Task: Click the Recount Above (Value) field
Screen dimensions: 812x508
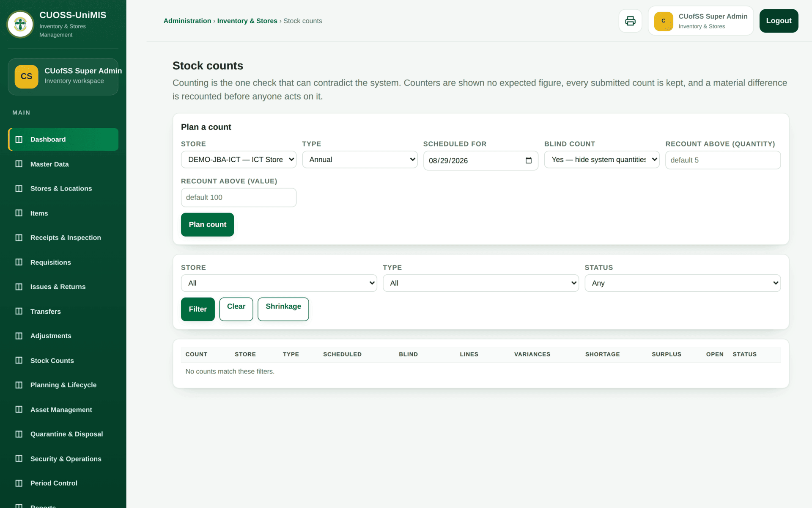Action: pos(239,197)
